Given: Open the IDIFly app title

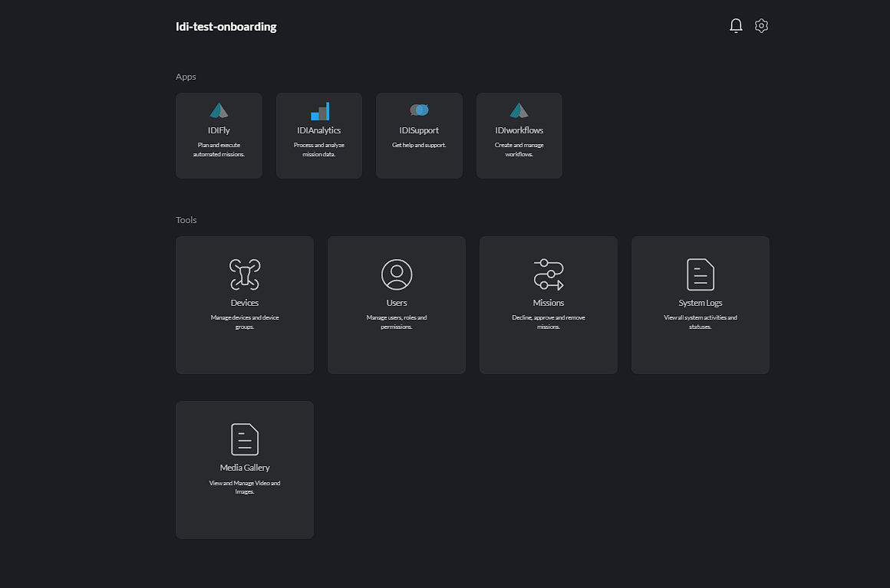Looking at the screenshot, I should (219, 130).
